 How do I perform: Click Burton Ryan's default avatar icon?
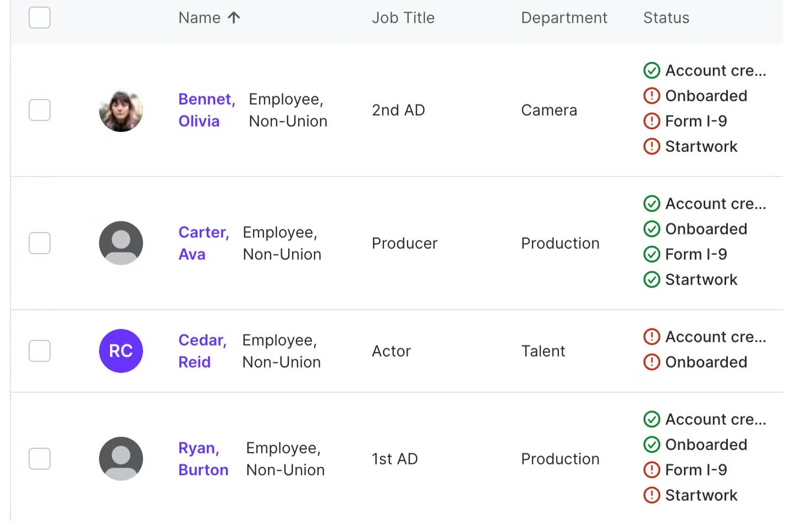click(121, 459)
